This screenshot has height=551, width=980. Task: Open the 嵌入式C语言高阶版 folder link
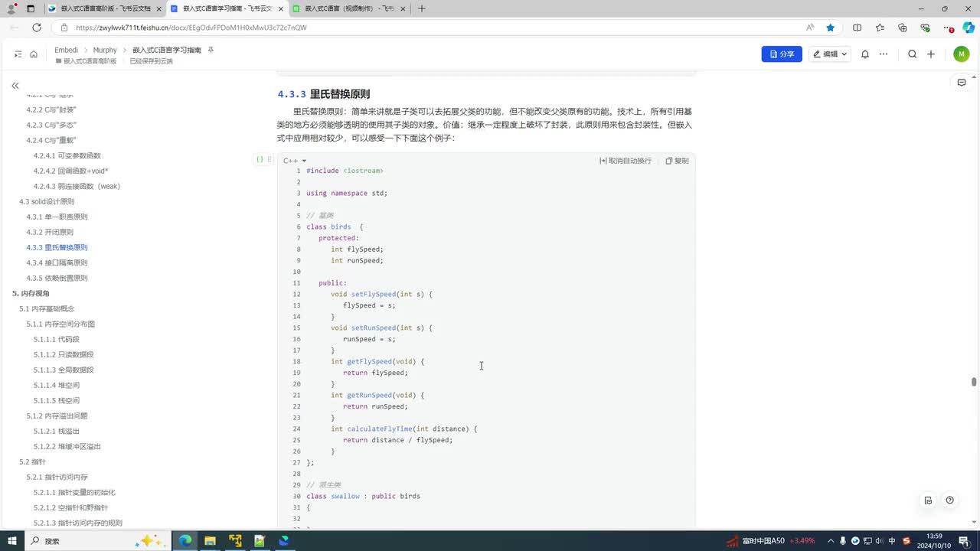[x=86, y=61]
